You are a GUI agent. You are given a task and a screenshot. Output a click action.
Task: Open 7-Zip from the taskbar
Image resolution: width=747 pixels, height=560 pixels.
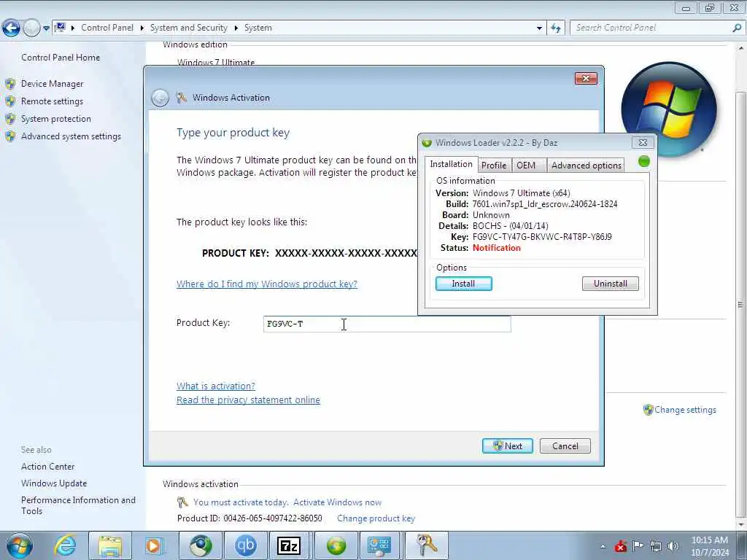(289, 545)
